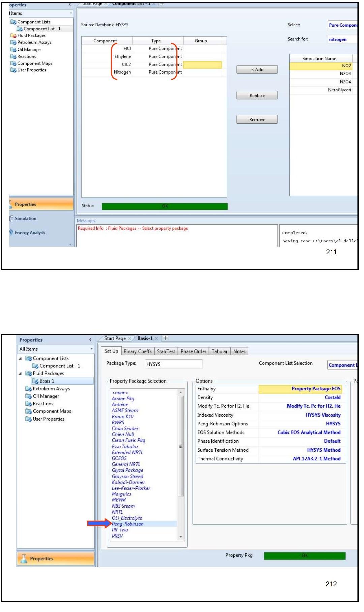
Task: Select PRSV in the package list
Action: (117, 536)
